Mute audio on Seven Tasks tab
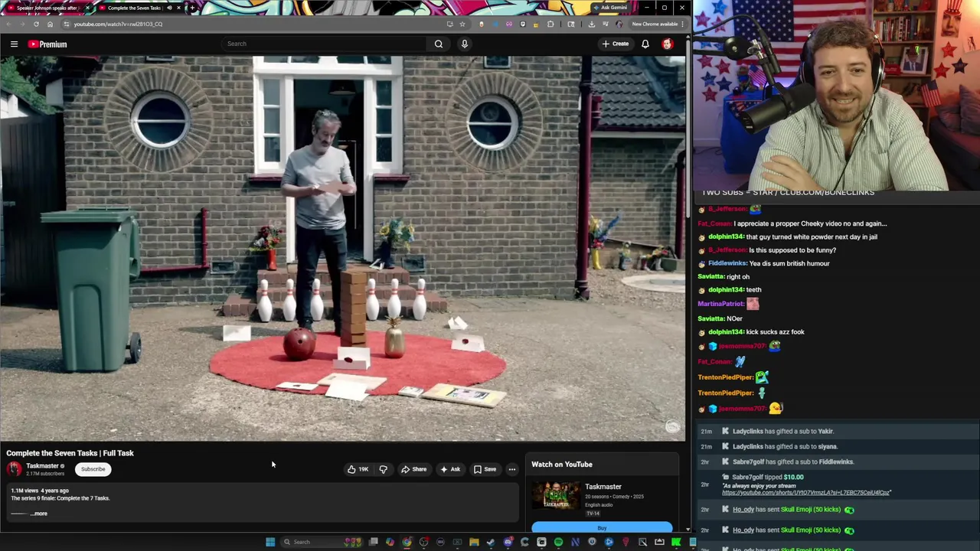This screenshot has height=551, width=980. pyautogui.click(x=169, y=8)
